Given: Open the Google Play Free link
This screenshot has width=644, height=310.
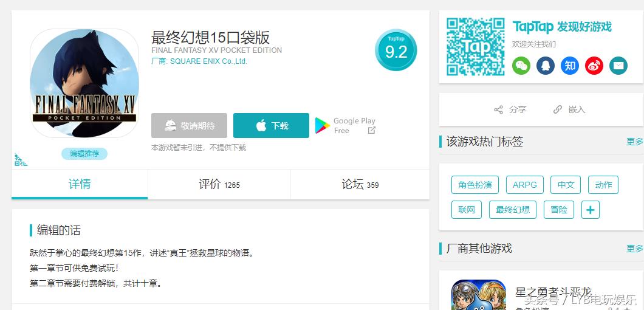Looking at the screenshot, I should [x=346, y=125].
